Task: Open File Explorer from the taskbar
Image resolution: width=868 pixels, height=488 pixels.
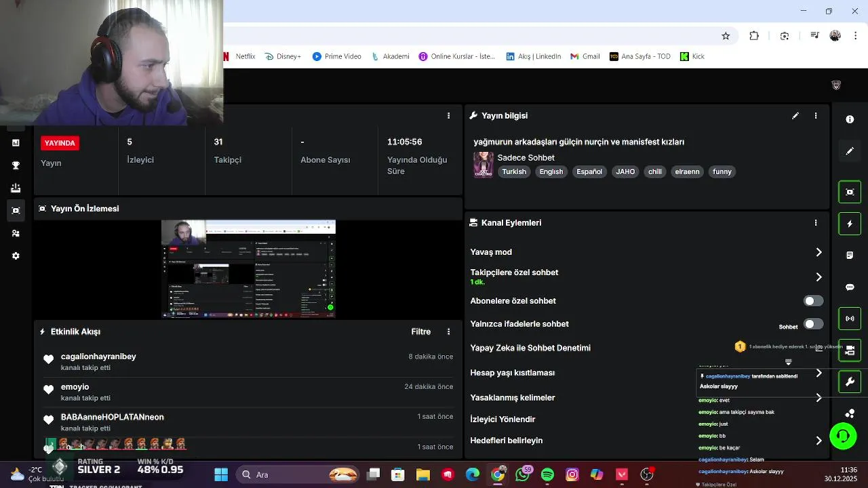Action: (422, 474)
